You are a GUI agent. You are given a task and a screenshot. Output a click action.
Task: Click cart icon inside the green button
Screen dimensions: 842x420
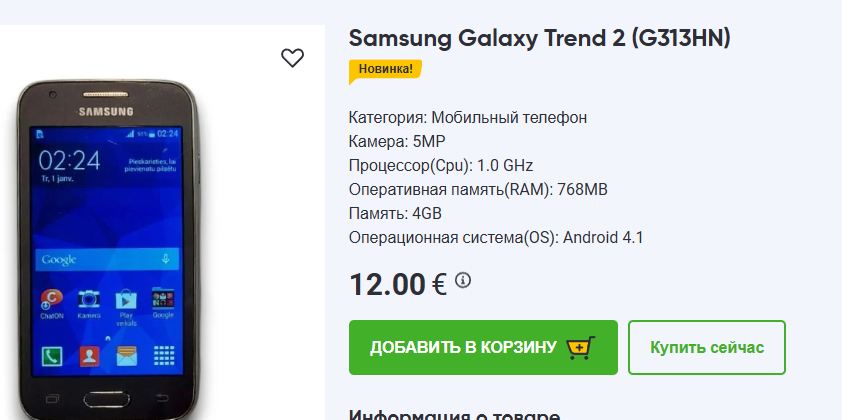[581, 347]
